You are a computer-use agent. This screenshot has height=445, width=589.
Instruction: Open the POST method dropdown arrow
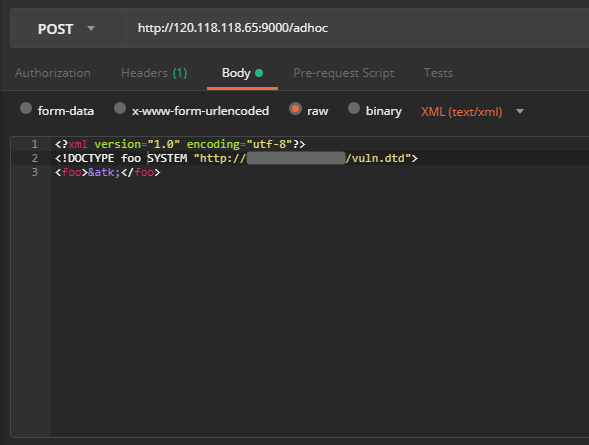coord(91,28)
